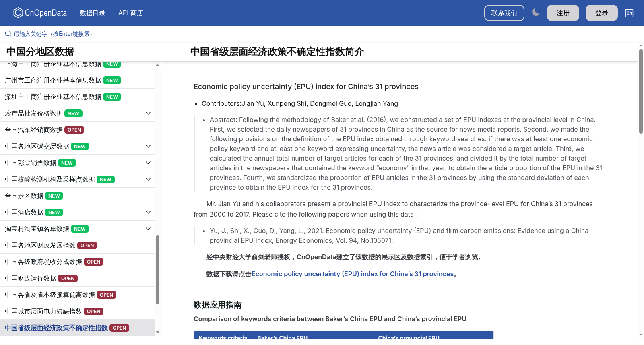Click NEW badge beside 全国景区数据
The image size is (644, 345).
click(x=54, y=196)
